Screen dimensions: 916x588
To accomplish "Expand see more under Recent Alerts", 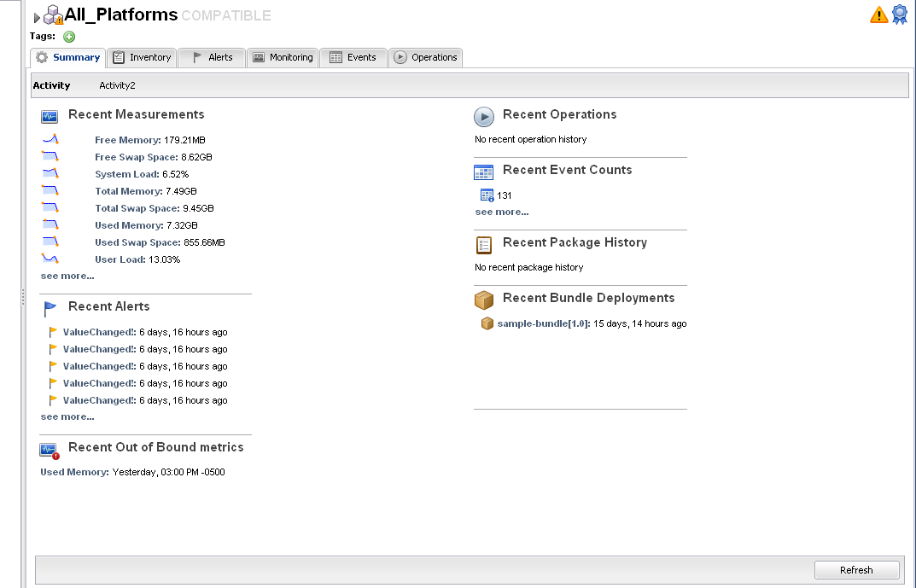I will click(67, 416).
